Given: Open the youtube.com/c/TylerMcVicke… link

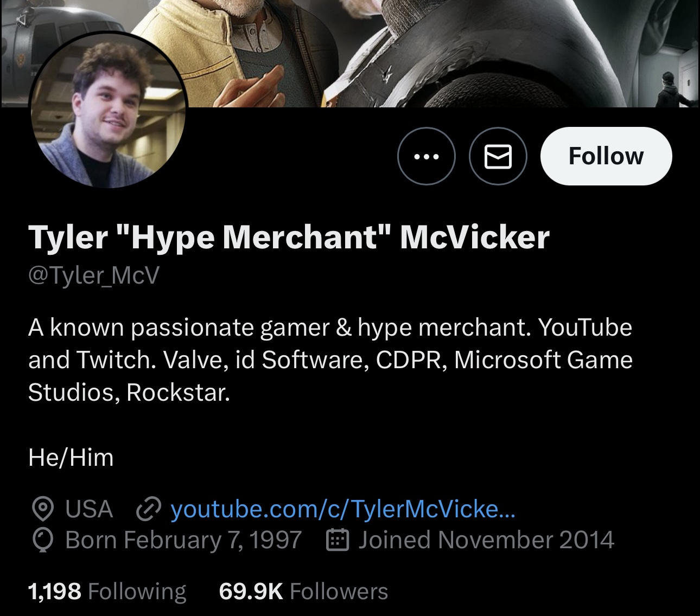Looking at the screenshot, I should 343,509.
